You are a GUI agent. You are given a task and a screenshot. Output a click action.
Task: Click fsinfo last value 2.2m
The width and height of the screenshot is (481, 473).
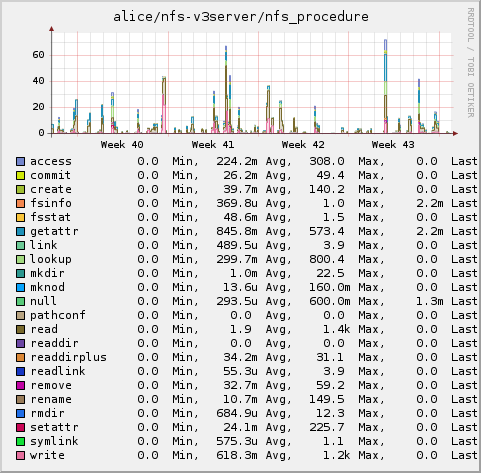430,204
